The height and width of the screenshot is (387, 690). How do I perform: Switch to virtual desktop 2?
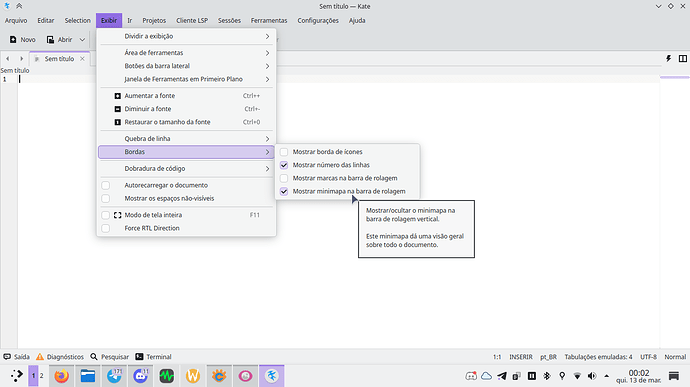pos(42,376)
